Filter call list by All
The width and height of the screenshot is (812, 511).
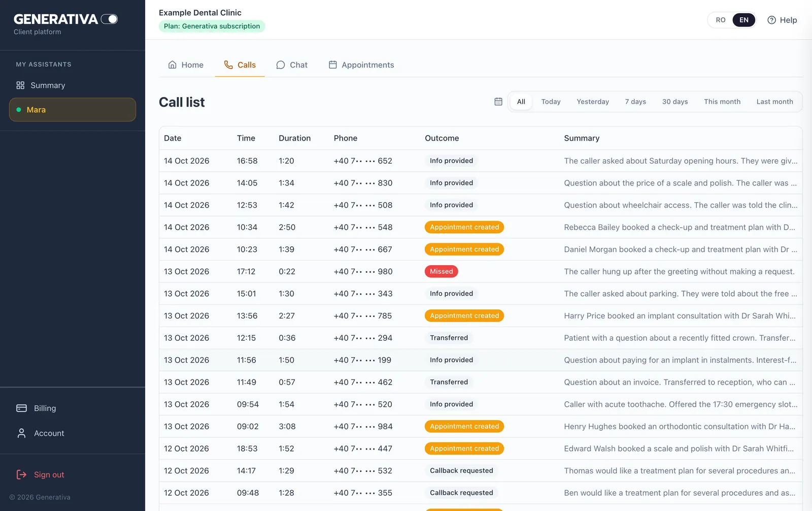[x=521, y=102]
